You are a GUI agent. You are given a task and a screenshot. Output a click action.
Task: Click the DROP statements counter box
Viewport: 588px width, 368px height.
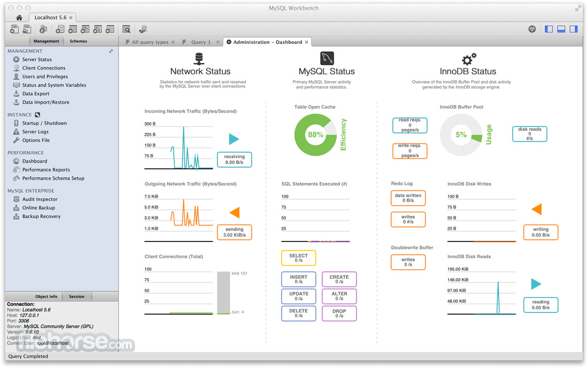click(x=339, y=314)
